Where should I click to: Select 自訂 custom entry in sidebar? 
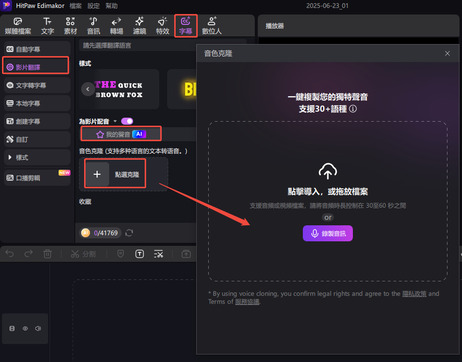37,139
